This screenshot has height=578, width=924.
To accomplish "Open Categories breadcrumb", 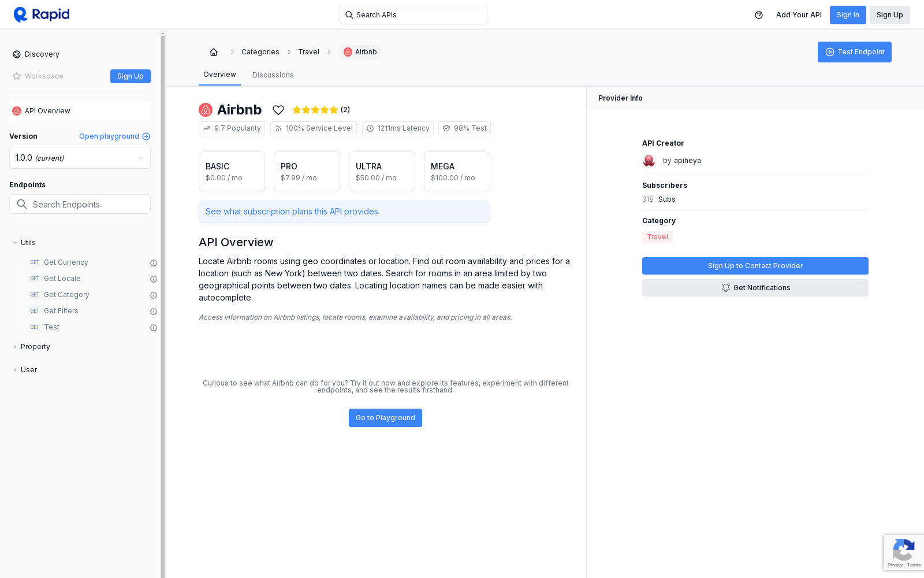I will [x=260, y=52].
